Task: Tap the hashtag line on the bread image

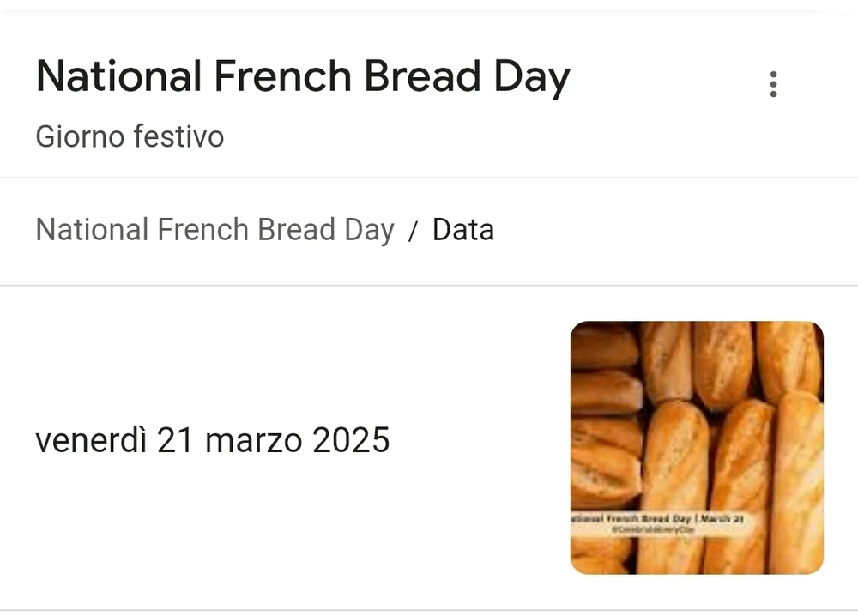Action: [x=653, y=531]
